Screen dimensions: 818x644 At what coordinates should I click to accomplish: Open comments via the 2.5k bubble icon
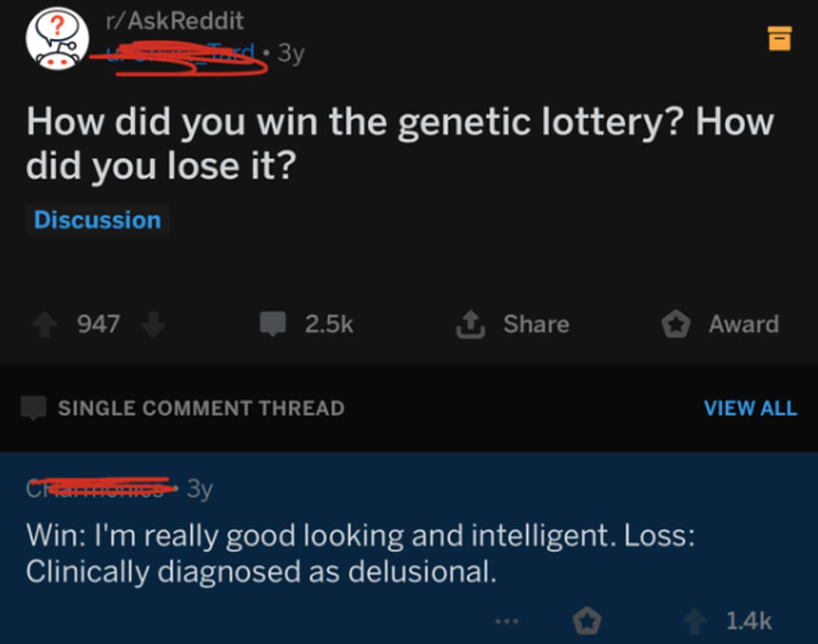pos(273,324)
